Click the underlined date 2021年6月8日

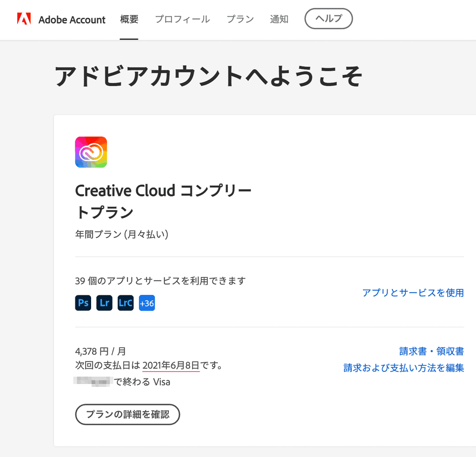(x=171, y=366)
